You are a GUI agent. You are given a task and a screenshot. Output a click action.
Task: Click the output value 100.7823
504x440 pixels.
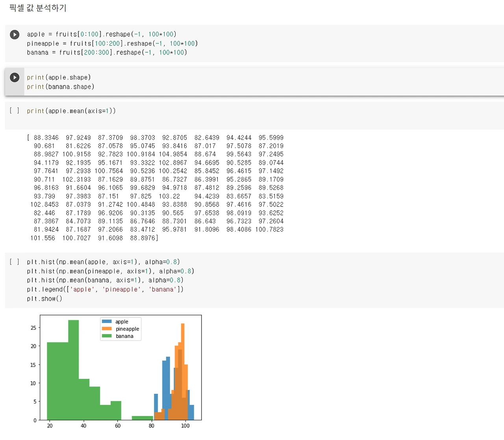click(269, 229)
